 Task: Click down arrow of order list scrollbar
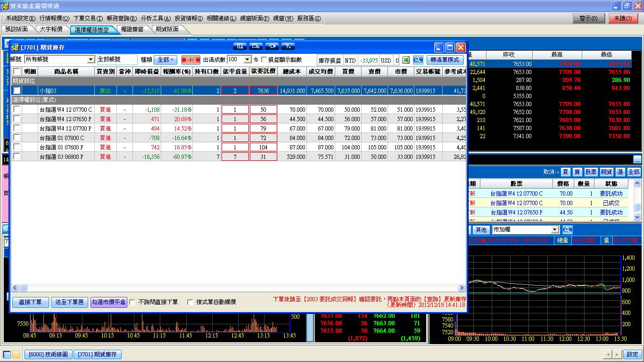coord(637,217)
